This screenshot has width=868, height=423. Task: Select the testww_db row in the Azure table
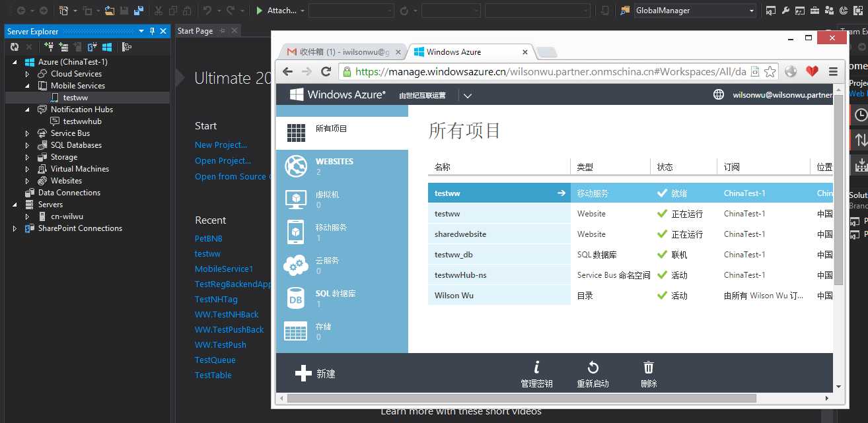pyautogui.click(x=630, y=255)
